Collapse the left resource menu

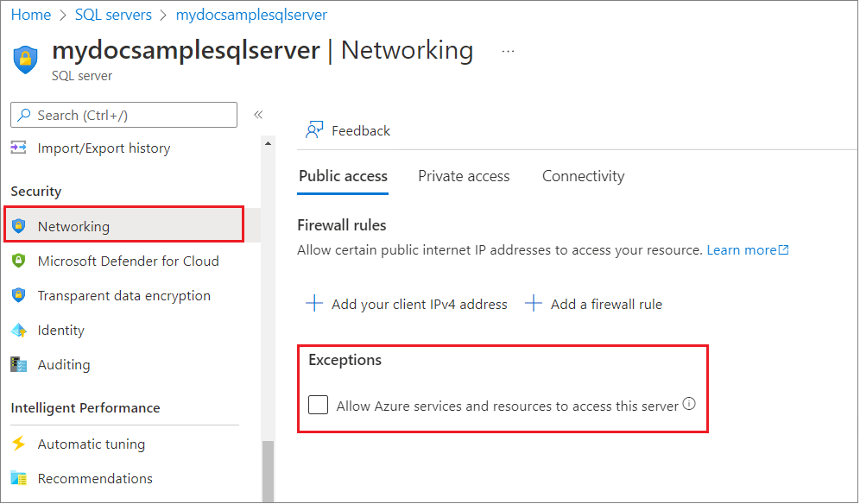pyautogui.click(x=257, y=114)
